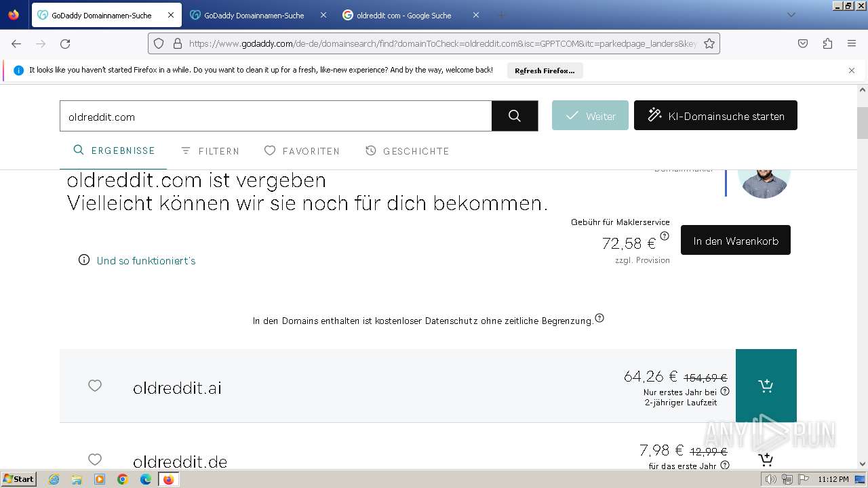Image resolution: width=868 pixels, height=488 pixels.
Task: Open media player from taskbar
Action: click(x=100, y=479)
